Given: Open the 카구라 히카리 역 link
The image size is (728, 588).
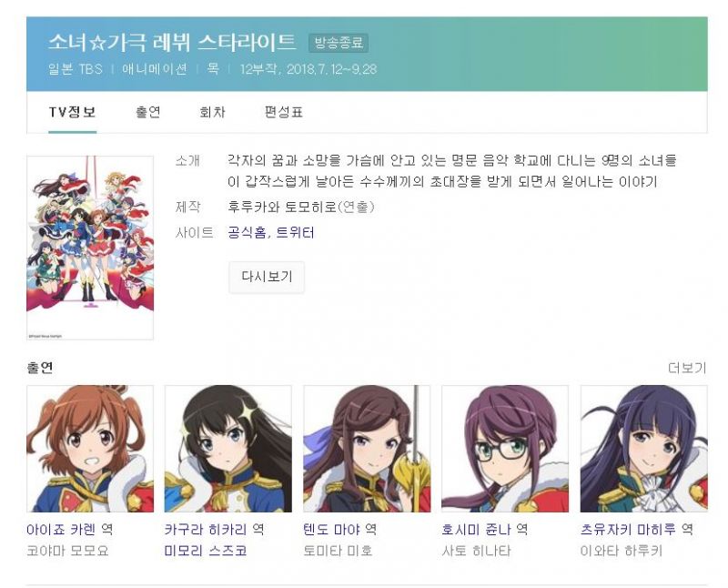Looking at the screenshot, I should pyautogui.click(x=215, y=529).
